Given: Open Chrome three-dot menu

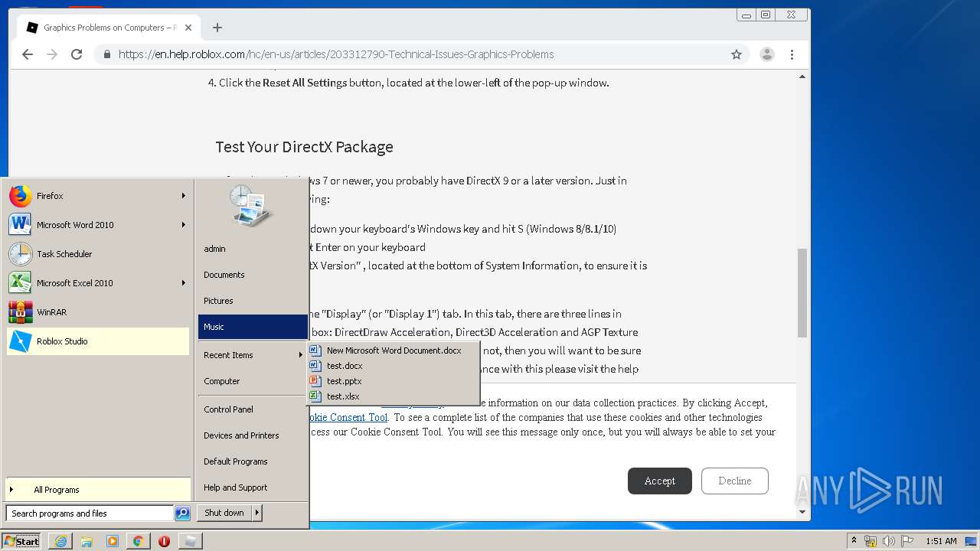Looking at the screenshot, I should pyautogui.click(x=792, y=54).
